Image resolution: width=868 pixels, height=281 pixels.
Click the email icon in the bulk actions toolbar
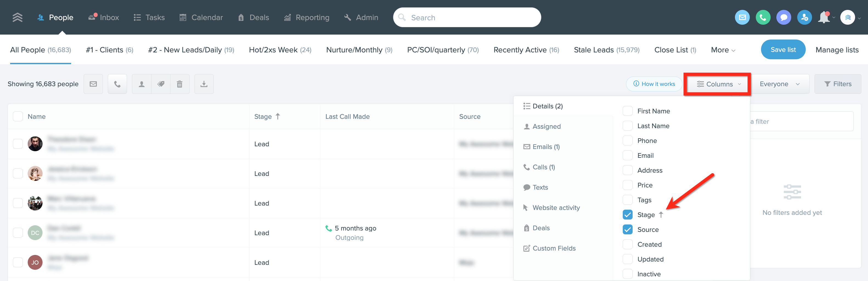[93, 83]
